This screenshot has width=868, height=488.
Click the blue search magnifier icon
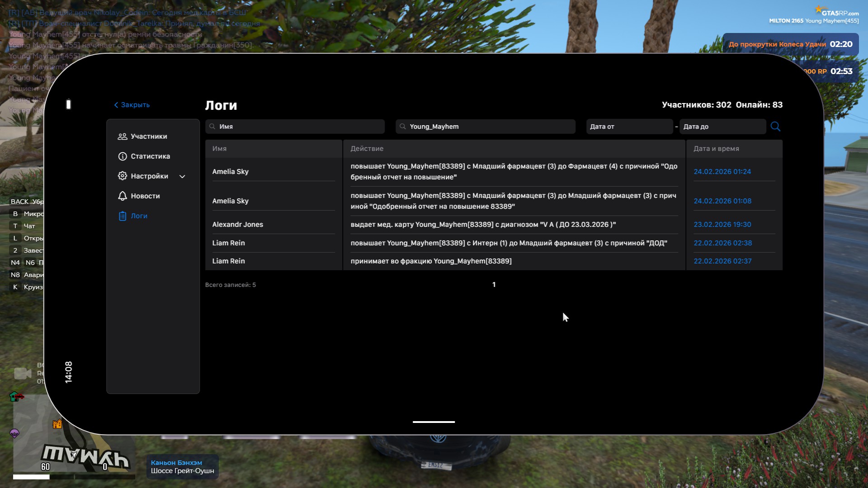(x=775, y=127)
